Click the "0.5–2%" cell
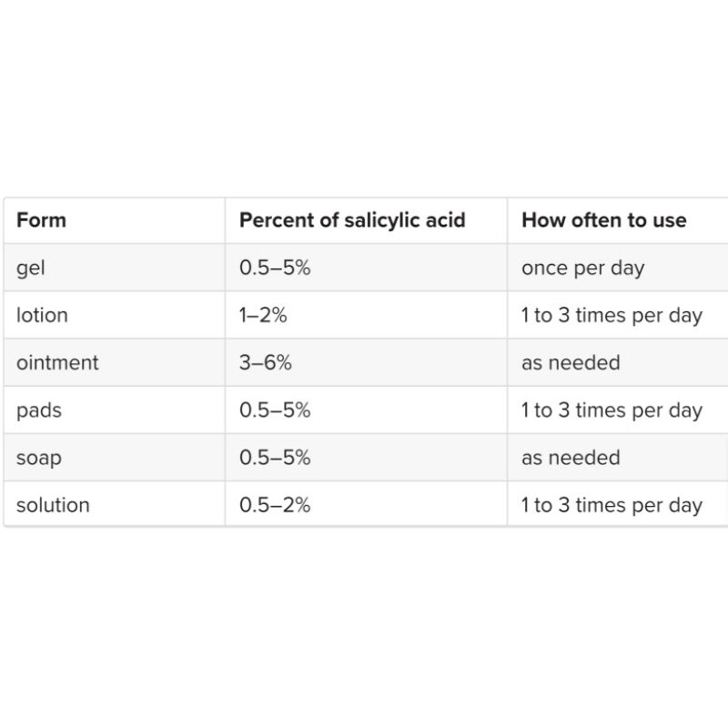The height and width of the screenshot is (728, 728). point(275,505)
